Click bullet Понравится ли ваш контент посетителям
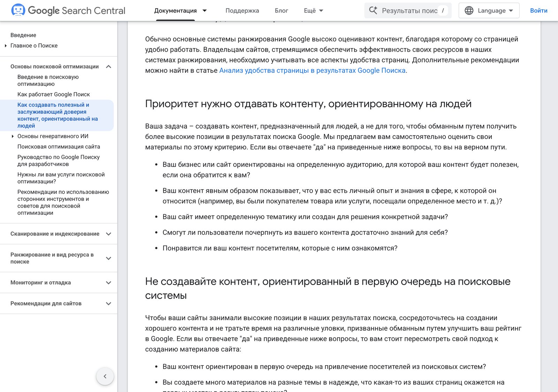558x392 pixels. click(280, 248)
